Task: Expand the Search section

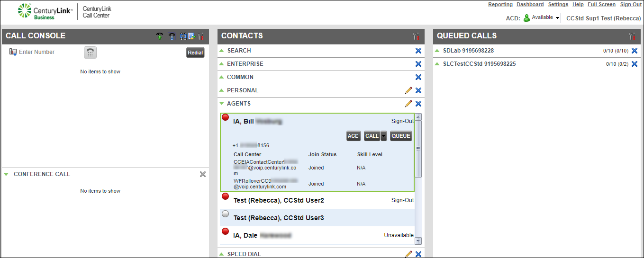Action: click(221, 50)
